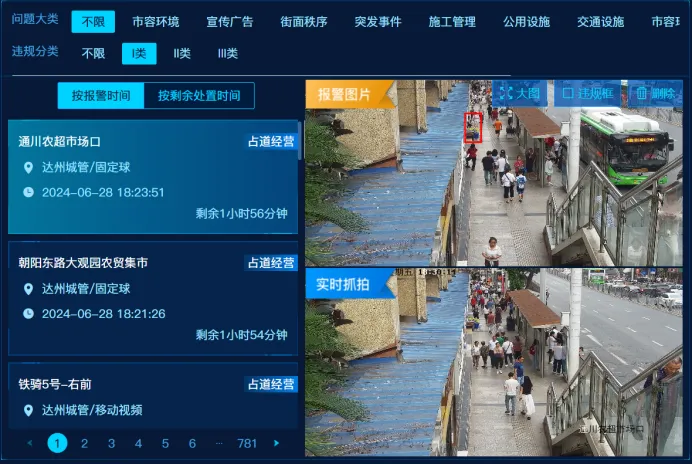The width and height of the screenshot is (692, 464).
Task: Select II类 violation class filter
Action: pyautogui.click(x=182, y=54)
